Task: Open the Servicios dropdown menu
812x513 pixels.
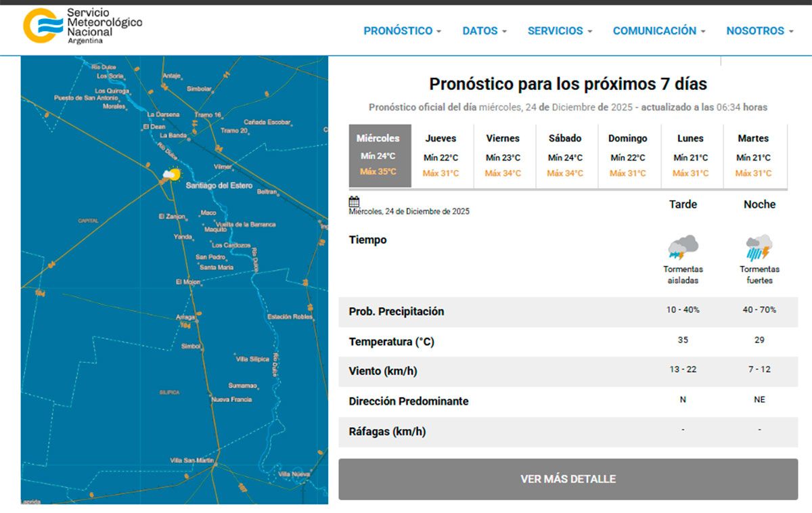Action: [560, 31]
